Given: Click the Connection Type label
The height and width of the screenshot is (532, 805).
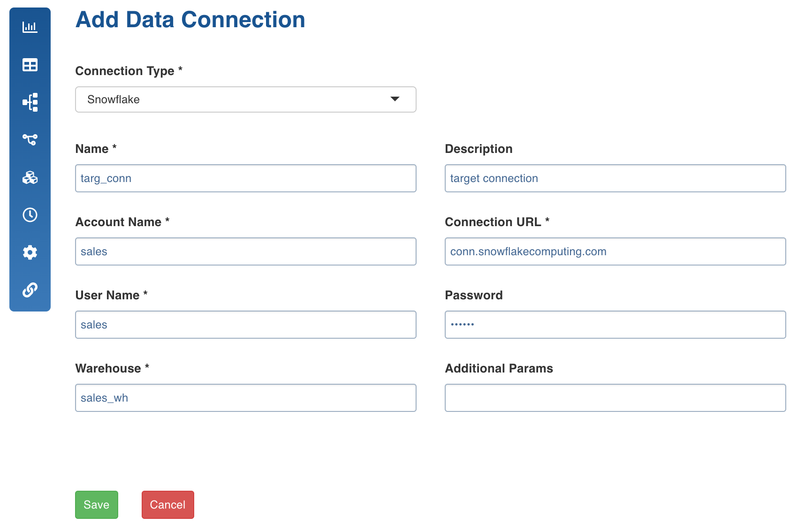Looking at the screenshot, I should pos(129,71).
